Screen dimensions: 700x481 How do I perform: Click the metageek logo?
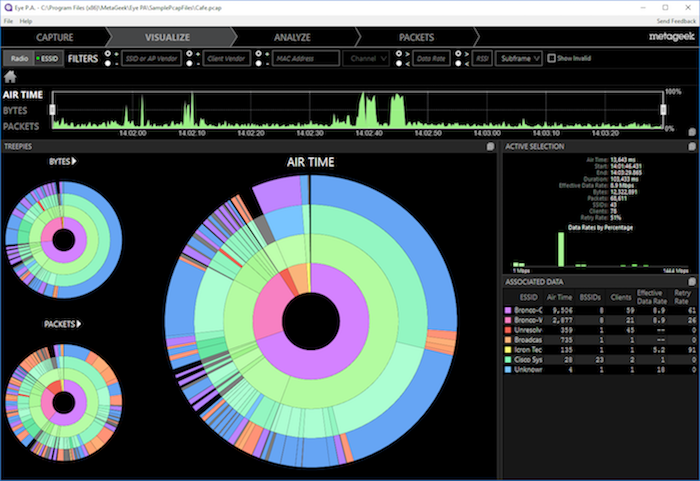pyautogui.click(x=672, y=37)
